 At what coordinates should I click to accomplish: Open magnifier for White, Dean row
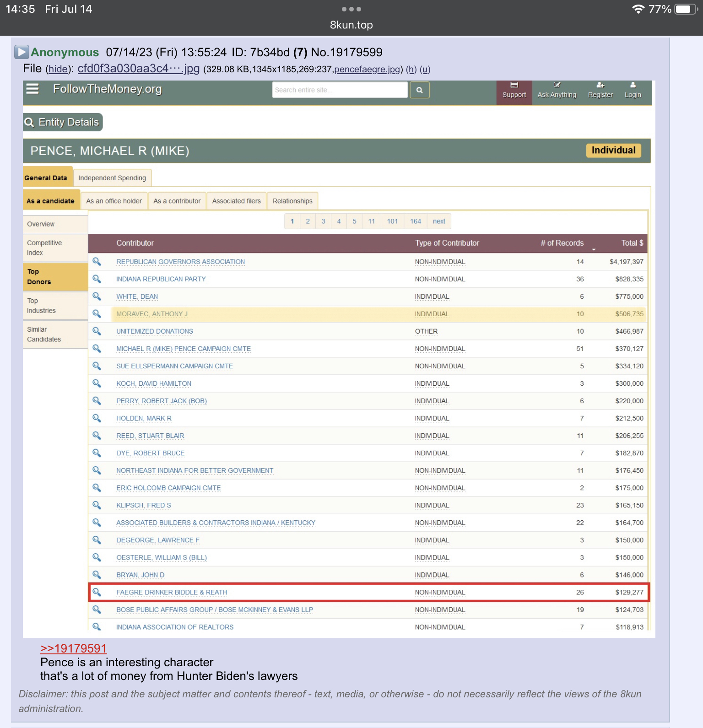(x=97, y=296)
